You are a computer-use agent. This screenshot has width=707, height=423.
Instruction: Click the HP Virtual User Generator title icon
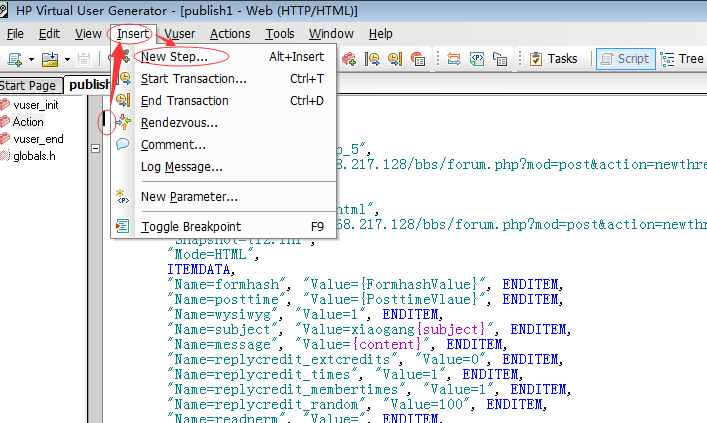coord(3,10)
